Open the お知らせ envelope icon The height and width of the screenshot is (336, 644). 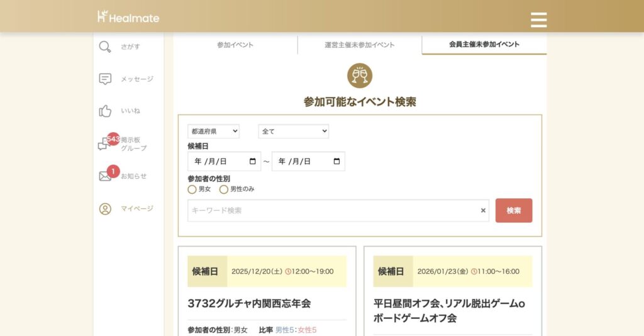[105, 176]
